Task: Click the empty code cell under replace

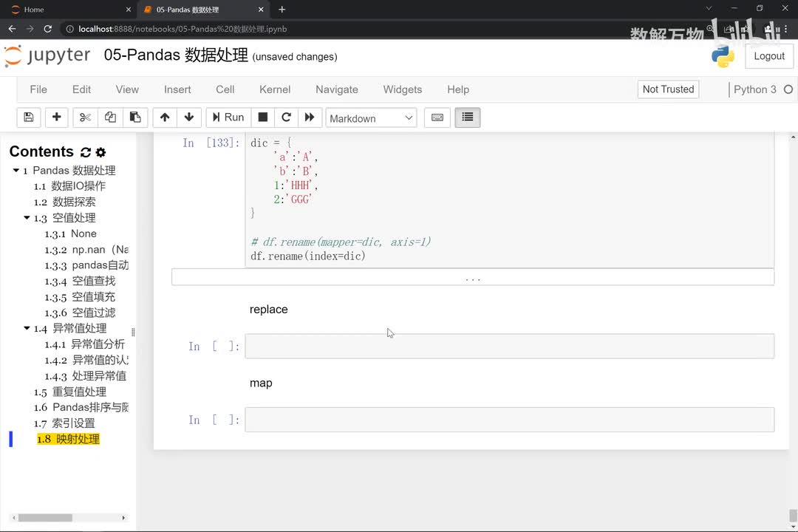Action: pos(509,347)
